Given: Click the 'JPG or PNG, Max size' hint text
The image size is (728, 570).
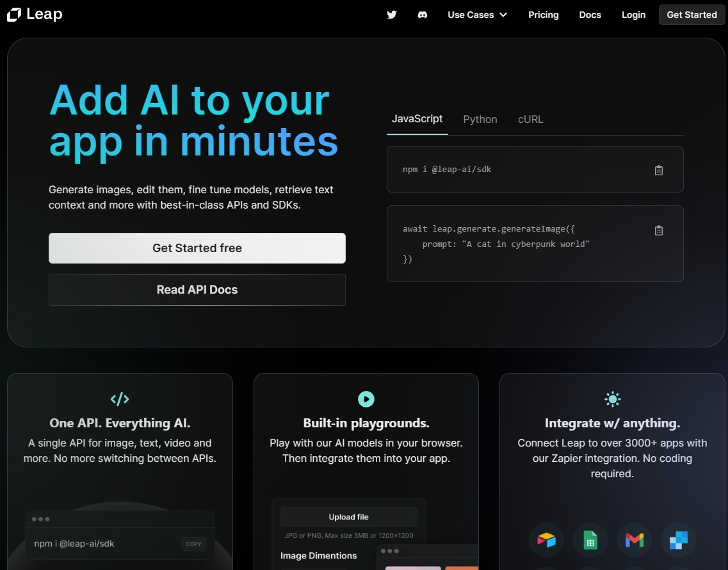Looking at the screenshot, I should click(349, 535).
